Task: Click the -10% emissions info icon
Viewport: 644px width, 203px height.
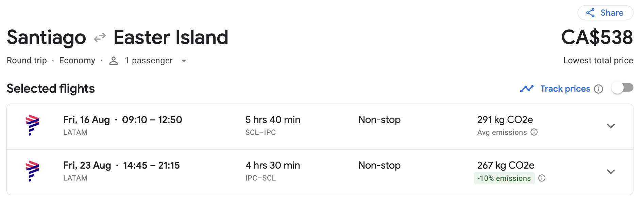Action: [542, 178]
